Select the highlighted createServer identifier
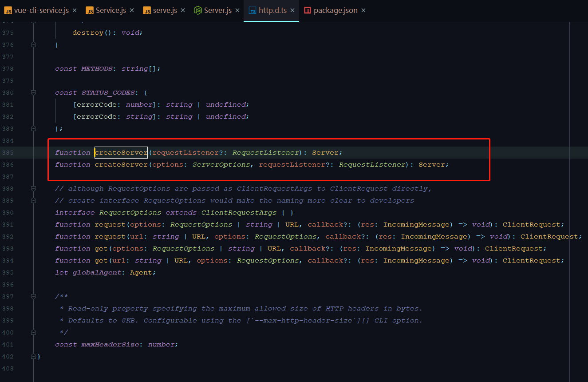The image size is (588, 382). click(121, 152)
